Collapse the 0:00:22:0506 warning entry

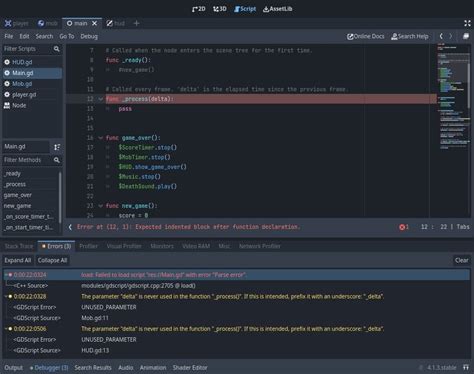pyautogui.click(x=6, y=329)
